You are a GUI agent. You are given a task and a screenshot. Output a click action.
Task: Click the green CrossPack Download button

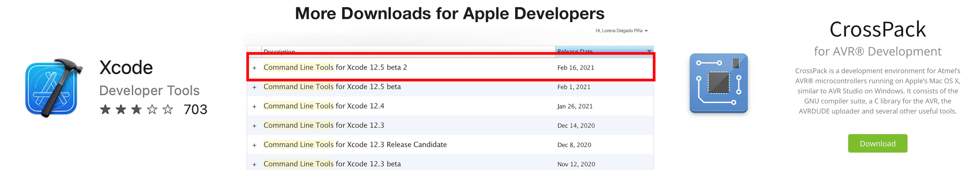coord(877,144)
